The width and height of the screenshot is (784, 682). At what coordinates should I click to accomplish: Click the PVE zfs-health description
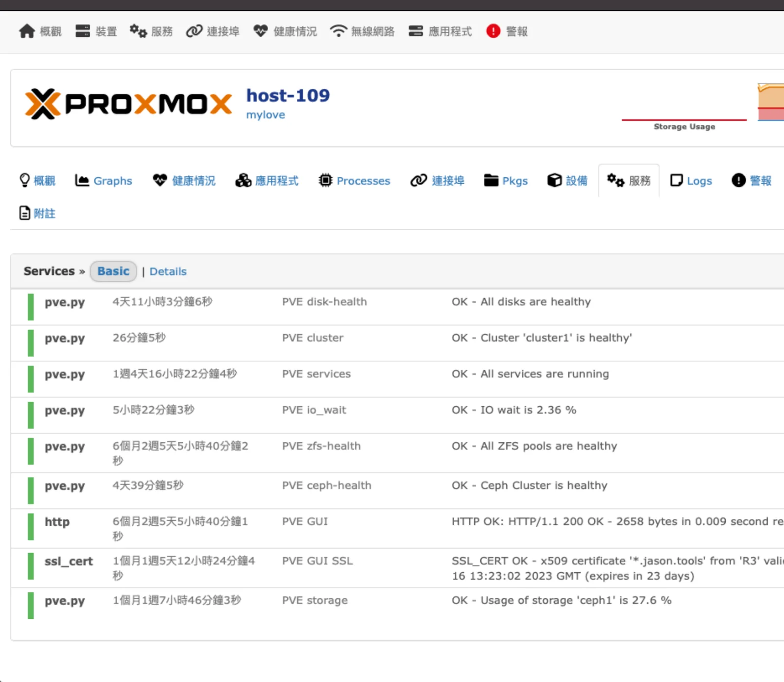321,446
